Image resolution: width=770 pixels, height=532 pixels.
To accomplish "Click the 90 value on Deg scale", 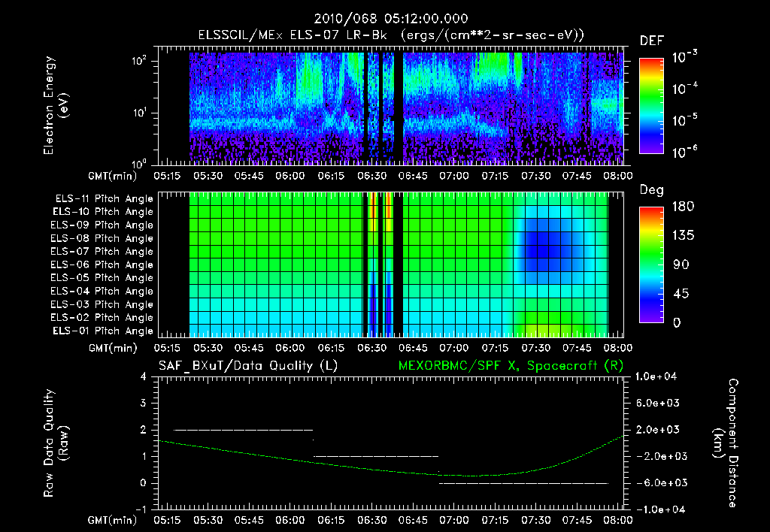I will 680,264.
